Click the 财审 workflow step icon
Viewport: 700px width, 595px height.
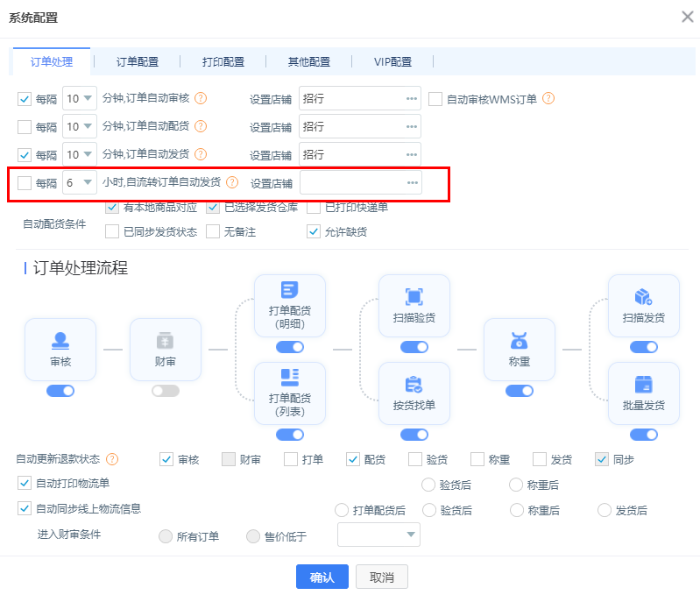pyautogui.click(x=166, y=341)
